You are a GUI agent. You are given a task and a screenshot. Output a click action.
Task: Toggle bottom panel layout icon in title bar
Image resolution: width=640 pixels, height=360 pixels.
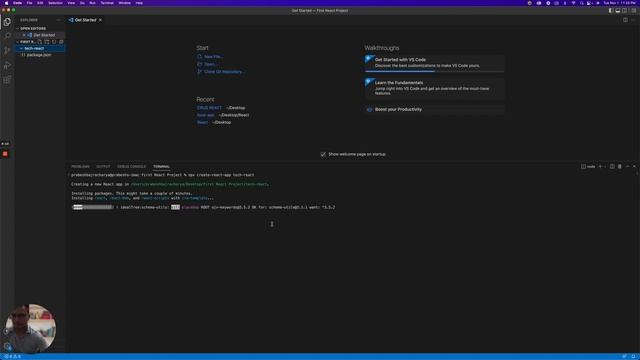[618, 11]
